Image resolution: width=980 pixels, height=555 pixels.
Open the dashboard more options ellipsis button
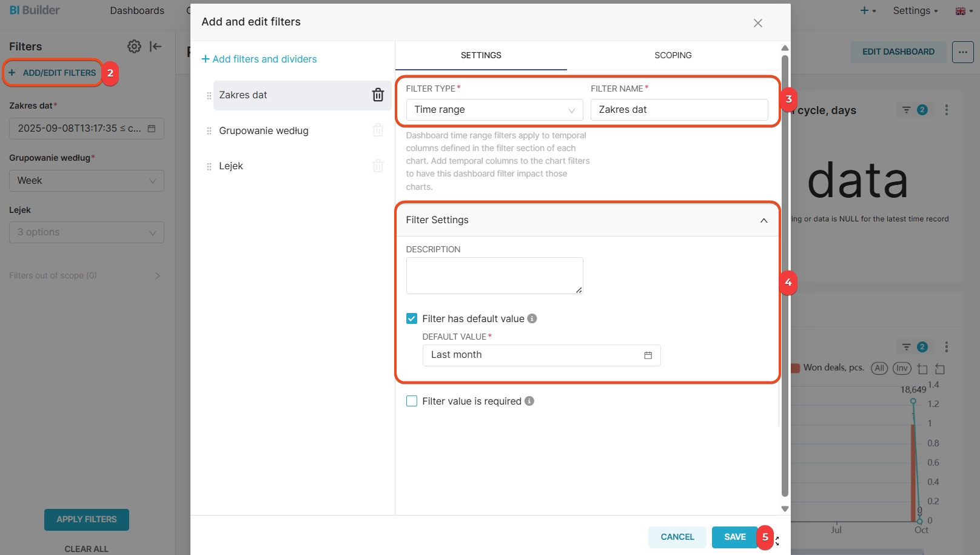(x=962, y=52)
